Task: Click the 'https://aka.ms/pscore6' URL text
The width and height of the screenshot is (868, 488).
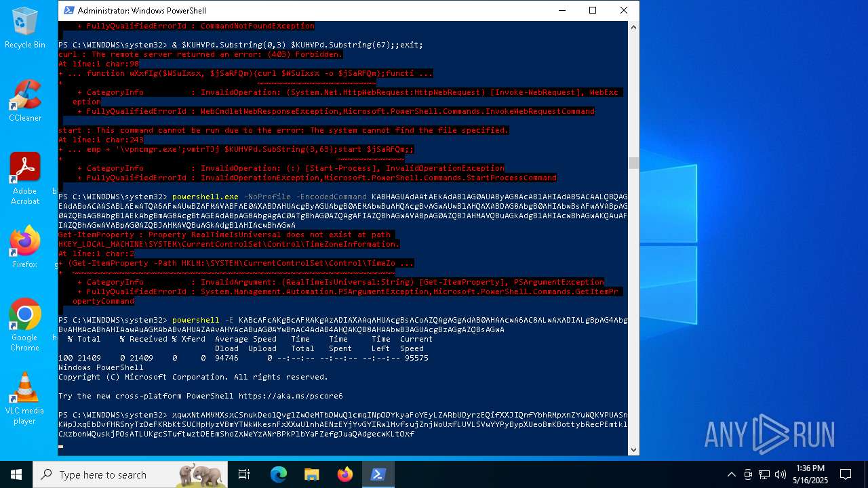Action: click(291, 396)
